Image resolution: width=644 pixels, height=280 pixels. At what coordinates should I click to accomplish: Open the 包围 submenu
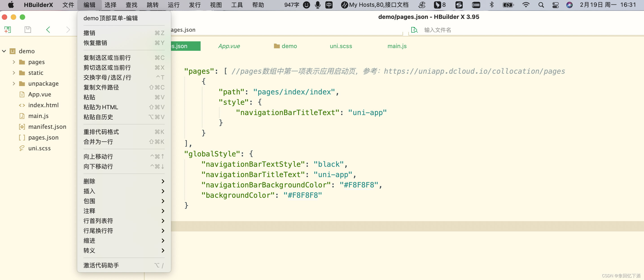click(x=124, y=201)
